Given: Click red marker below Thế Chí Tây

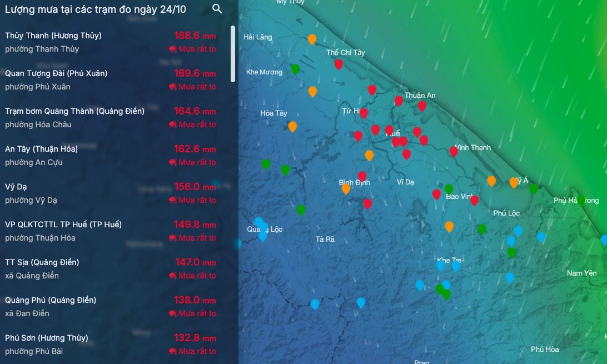Looking at the screenshot, I should tap(339, 64).
